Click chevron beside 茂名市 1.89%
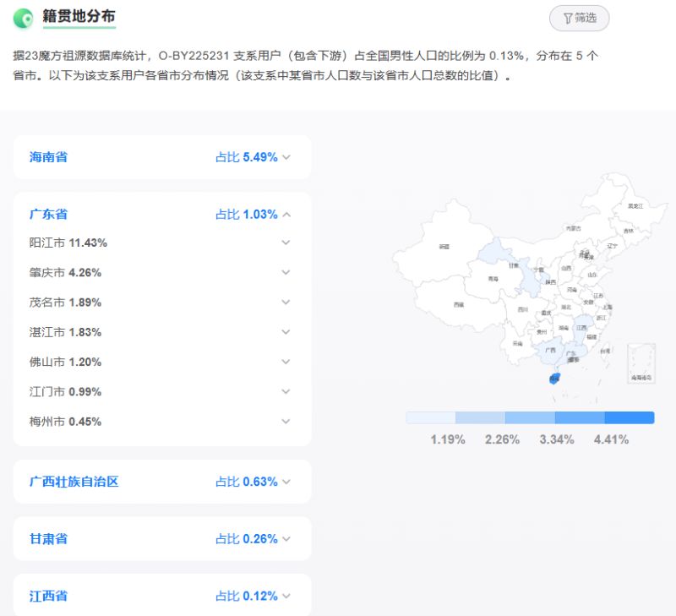Viewport: 676px width, 616px height. coord(286,303)
